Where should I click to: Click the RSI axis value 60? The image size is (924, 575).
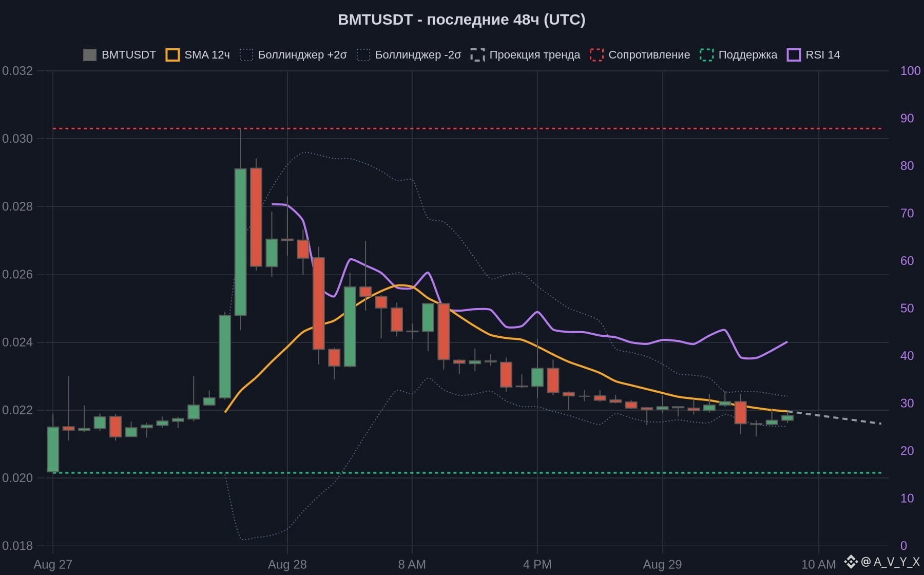[x=907, y=261]
